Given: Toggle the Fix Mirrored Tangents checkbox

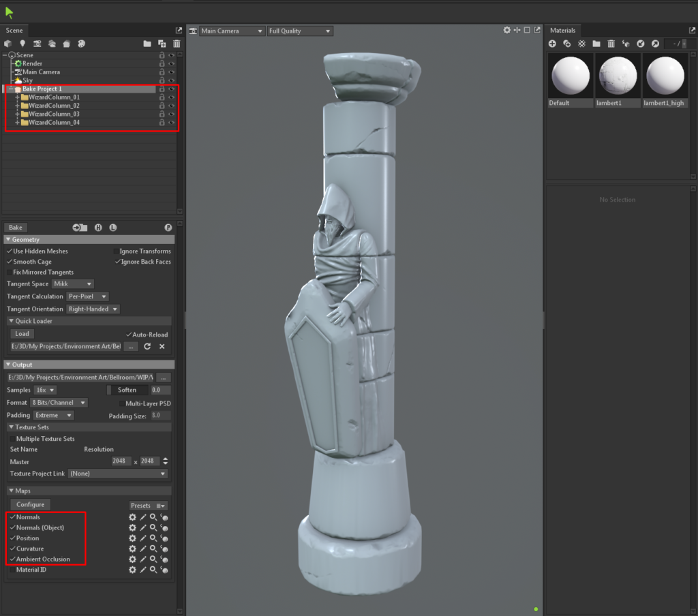Looking at the screenshot, I should pos(10,273).
